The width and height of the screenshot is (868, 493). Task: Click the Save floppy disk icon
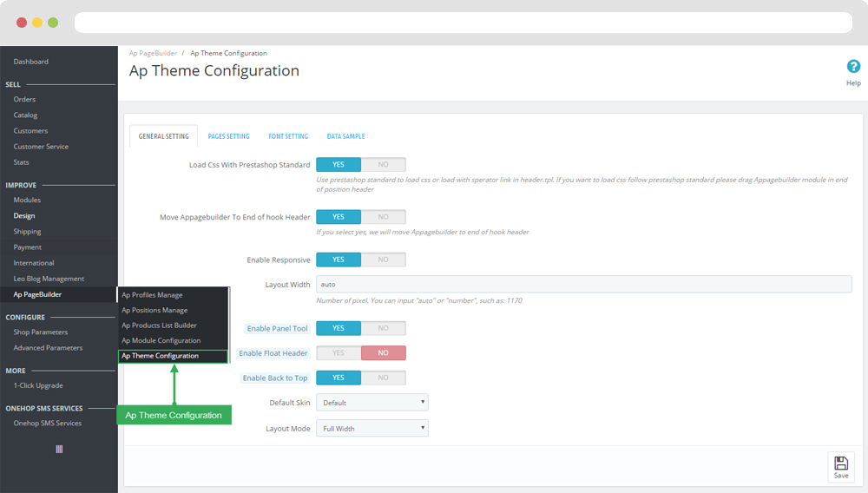pyautogui.click(x=840, y=463)
